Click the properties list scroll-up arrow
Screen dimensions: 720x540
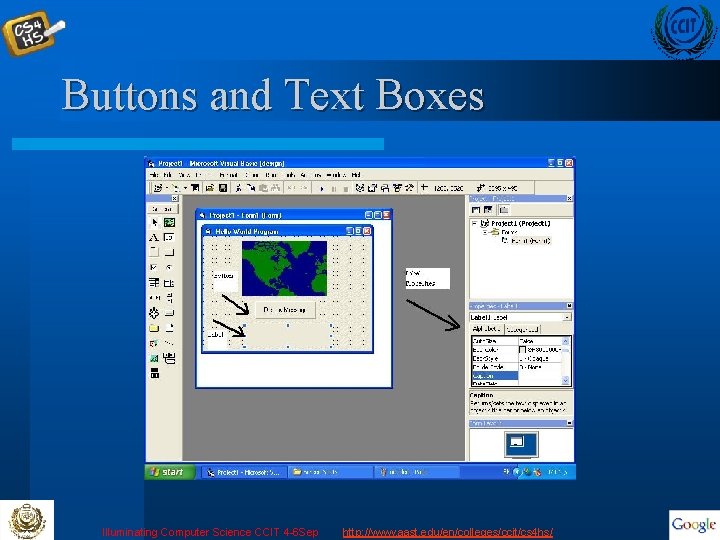tap(566, 341)
